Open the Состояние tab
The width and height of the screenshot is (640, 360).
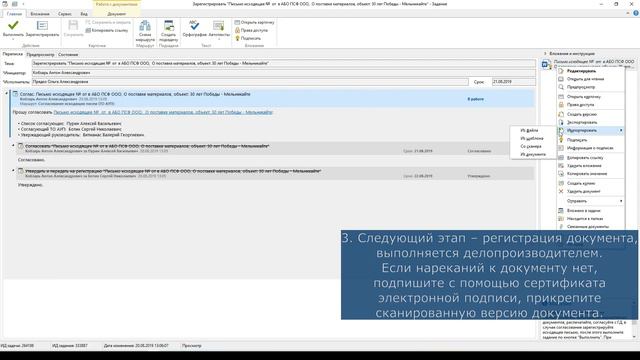coord(68,54)
